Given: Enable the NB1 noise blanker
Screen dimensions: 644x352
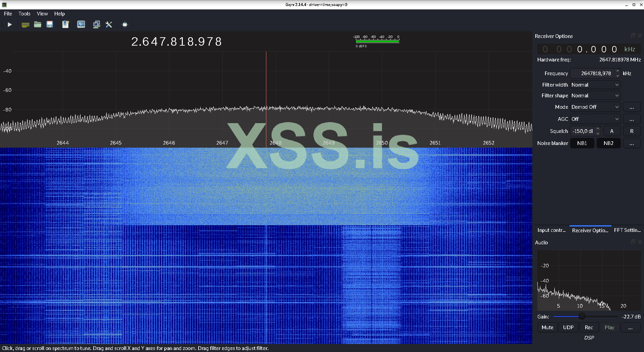Looking at the screenshot, I should coord(582,143).
